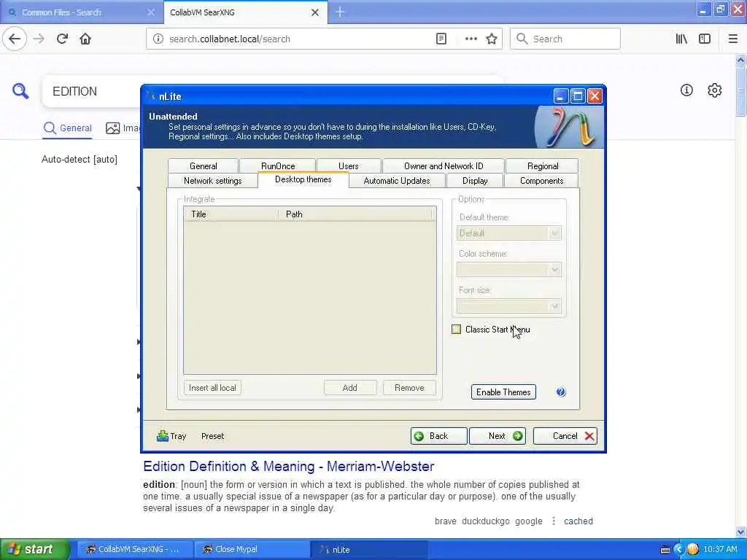
Task: Click the orange globe tray icon
Action: [693, 549]
